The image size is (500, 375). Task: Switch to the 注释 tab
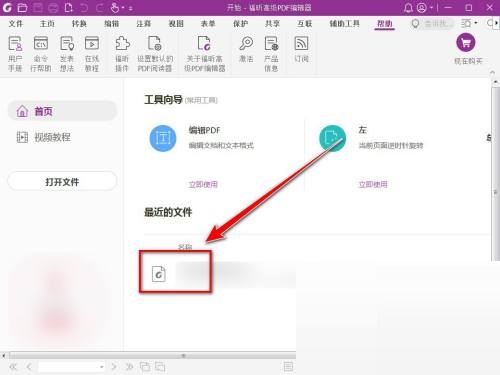pyautogui.click(x=144, y=24)
